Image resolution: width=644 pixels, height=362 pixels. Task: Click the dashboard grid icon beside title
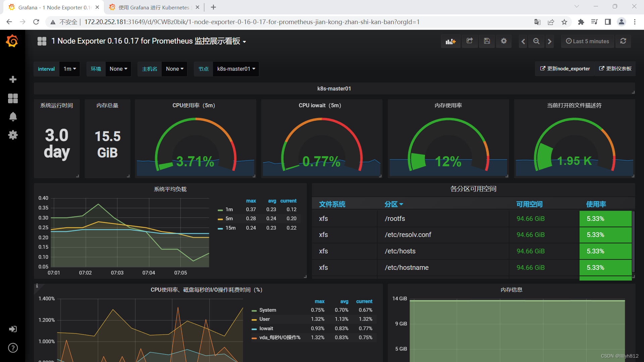point(42,41)
